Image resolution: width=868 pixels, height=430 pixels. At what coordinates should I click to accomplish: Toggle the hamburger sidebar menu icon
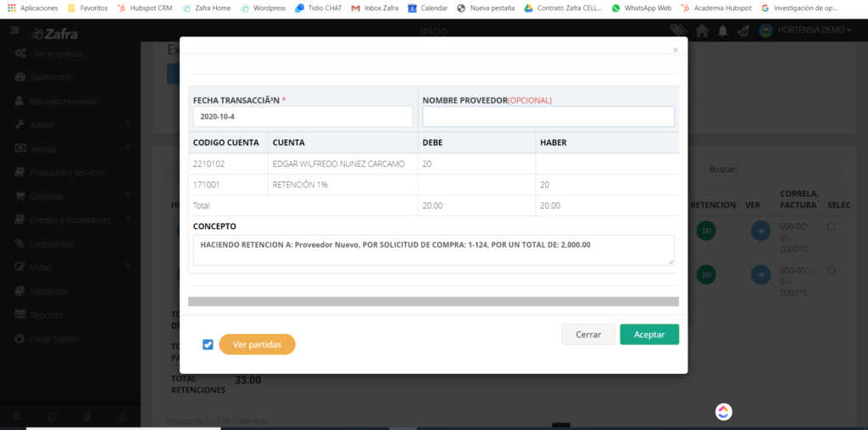pyautogui.click(x=14, y=30)
